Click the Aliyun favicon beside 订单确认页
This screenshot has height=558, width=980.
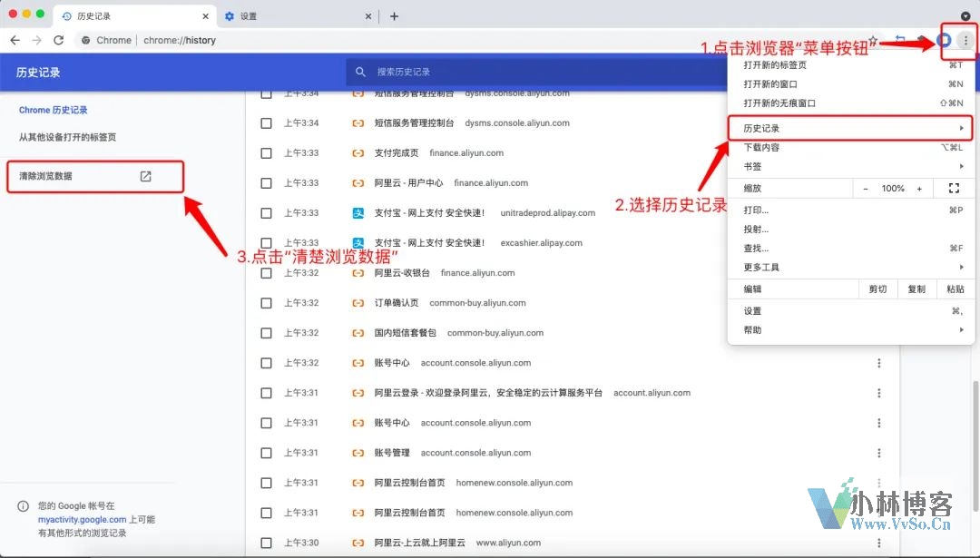(358, 303)
